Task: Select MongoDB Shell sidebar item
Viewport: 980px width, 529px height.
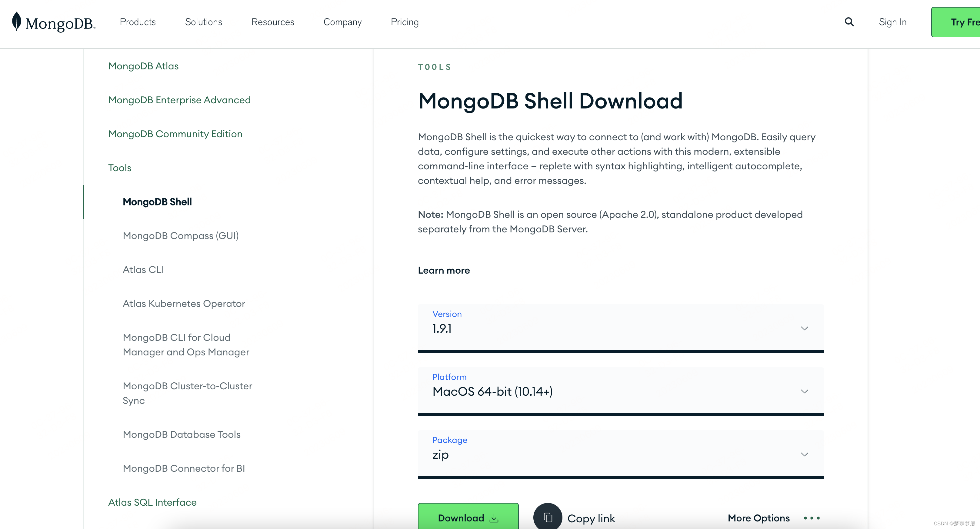Action: click(157, 202)
